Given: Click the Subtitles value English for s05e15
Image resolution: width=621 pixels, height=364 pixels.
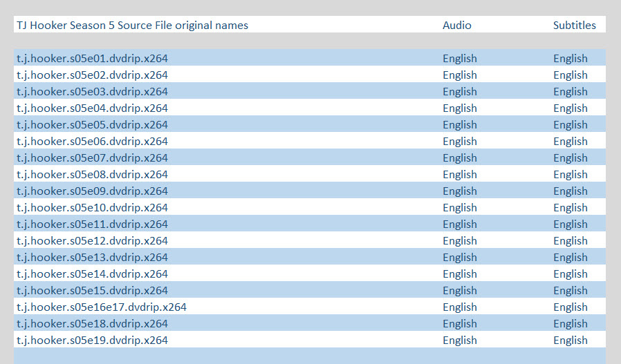Looking at the screenshot, I should click(x=571, y=291).
